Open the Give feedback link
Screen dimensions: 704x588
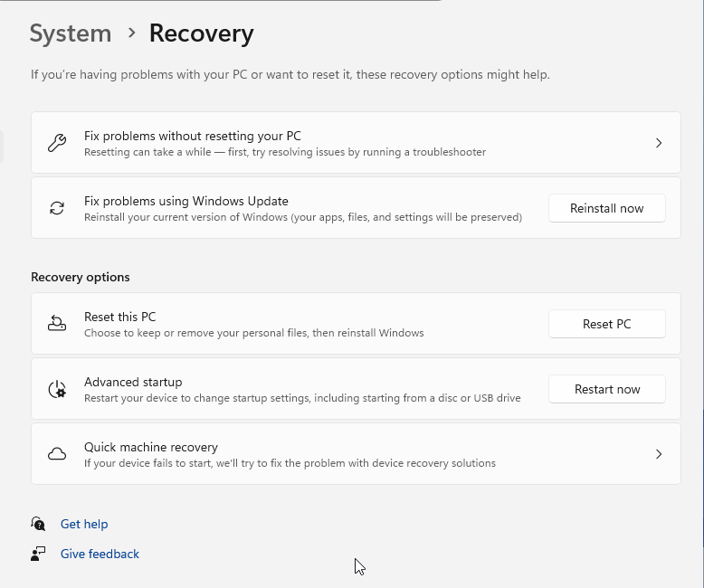pyautogui.click(x=100, y=554)
